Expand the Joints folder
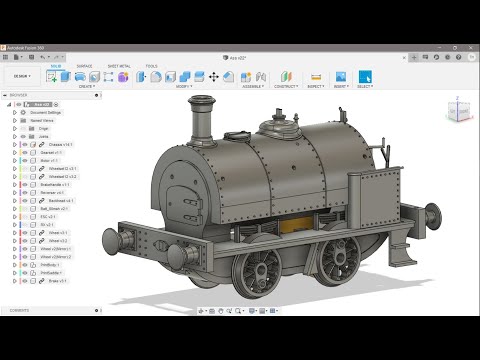The width and height of the screenshot is (480, 360). 15,137
